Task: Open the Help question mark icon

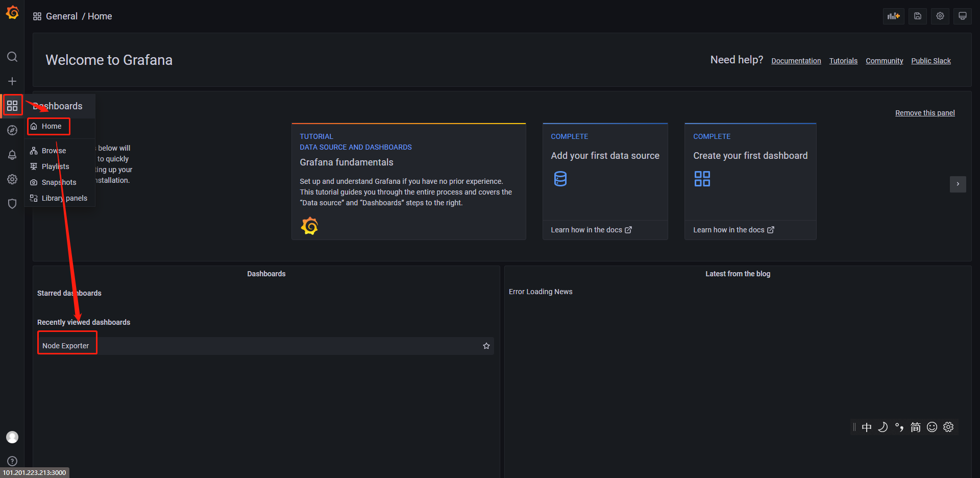Action: (x=12, y=461)
